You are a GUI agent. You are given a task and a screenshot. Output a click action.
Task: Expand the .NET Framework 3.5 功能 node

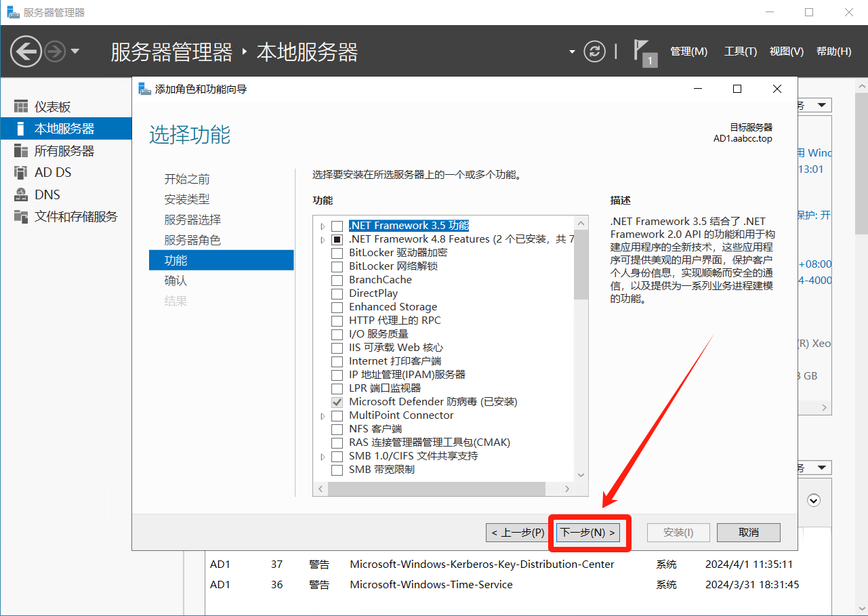coord(323,226)
